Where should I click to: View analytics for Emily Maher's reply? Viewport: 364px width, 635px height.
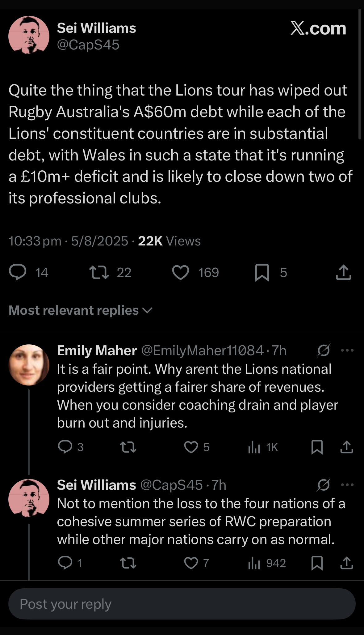[x=254, y=447]
